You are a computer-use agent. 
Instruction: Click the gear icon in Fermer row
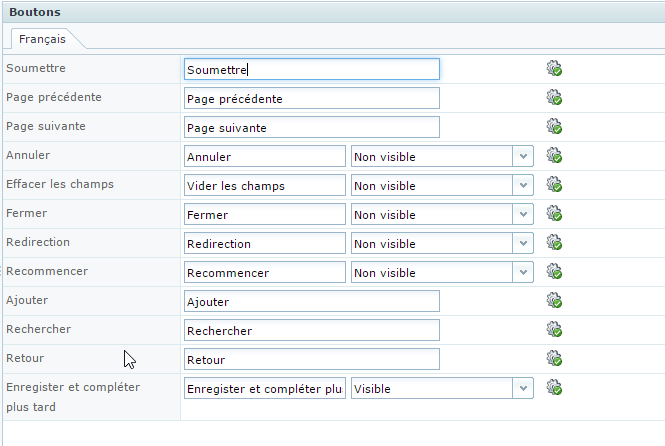click(x=554, y=213)
